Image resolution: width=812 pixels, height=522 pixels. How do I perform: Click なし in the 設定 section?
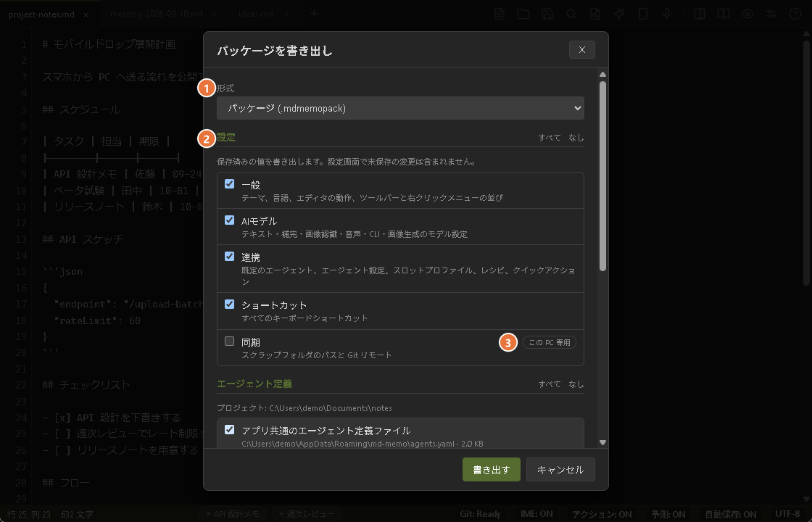(576, 138)
